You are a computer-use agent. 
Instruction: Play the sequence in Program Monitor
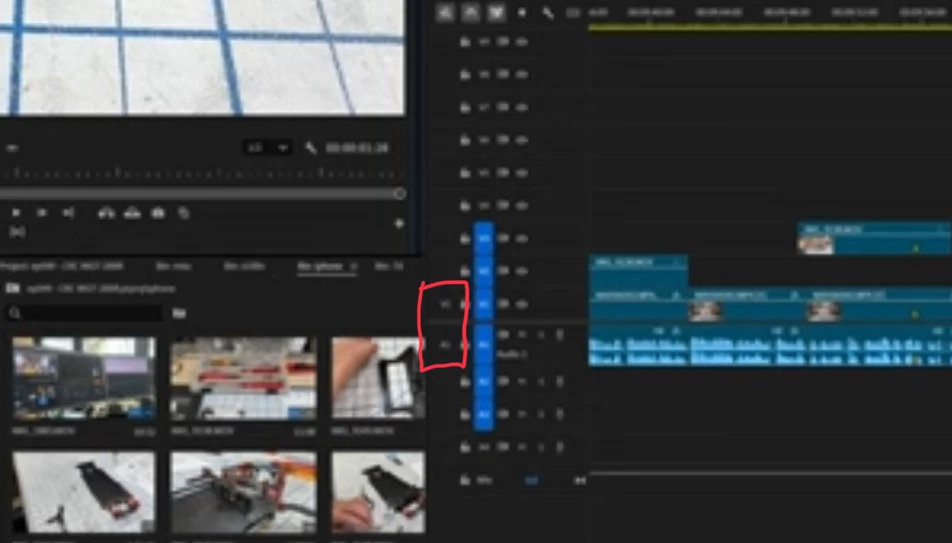pos(16,213)
